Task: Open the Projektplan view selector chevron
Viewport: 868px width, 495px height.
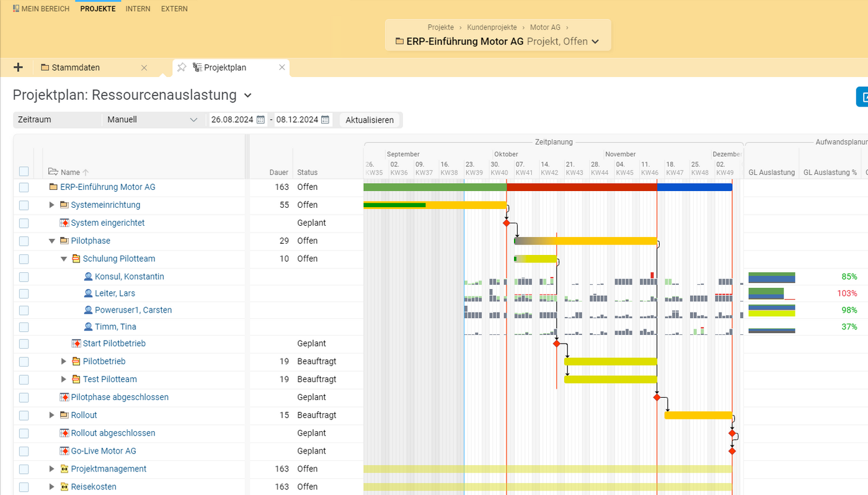Action: click(248, 96)
